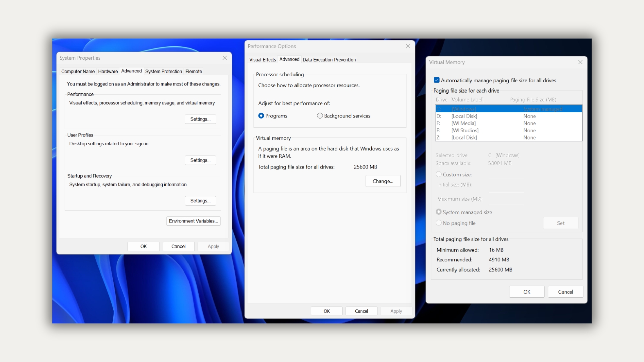Viewport: 644px width, 362px height.
Task: Select the Z: [Local Disk] drive row
Action: tap(509, 138)
